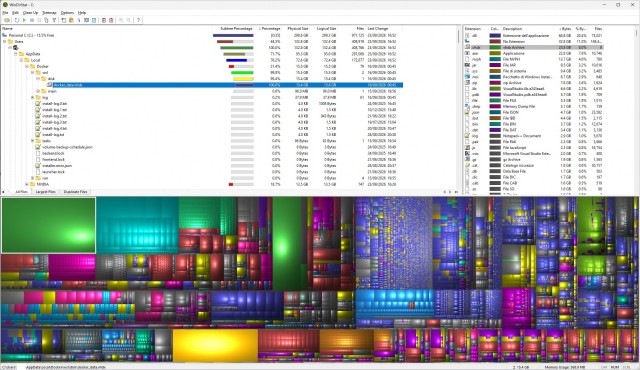The width and height of the screenshot is (640, 370).
Task: Click the open drive icon in the toolbar
Action: pyautogui.click(x=7, y=20)
